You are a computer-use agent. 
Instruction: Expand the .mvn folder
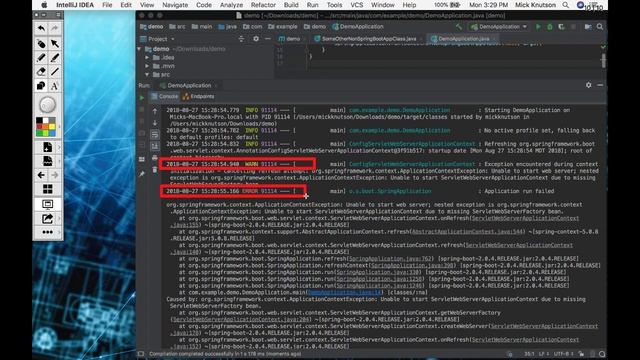point(147,66)
